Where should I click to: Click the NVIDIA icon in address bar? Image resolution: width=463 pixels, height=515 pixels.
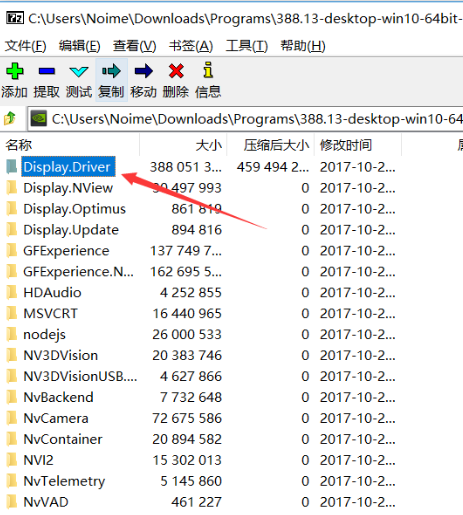click(x=39, y=119)
